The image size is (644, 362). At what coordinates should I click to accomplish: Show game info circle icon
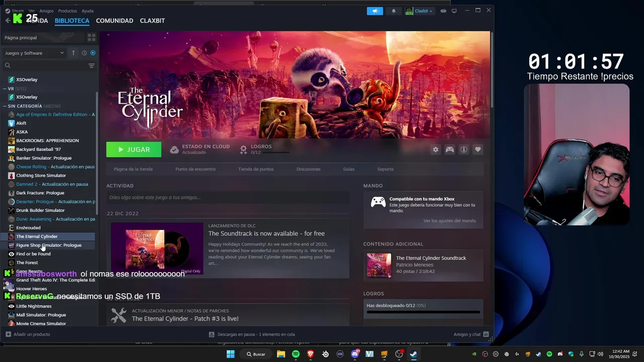pos(464,149)
